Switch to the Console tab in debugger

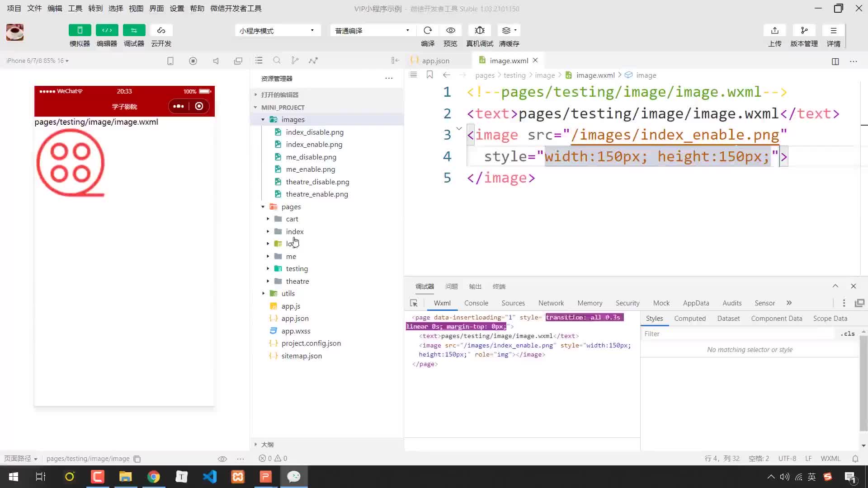tap(476, 303)
